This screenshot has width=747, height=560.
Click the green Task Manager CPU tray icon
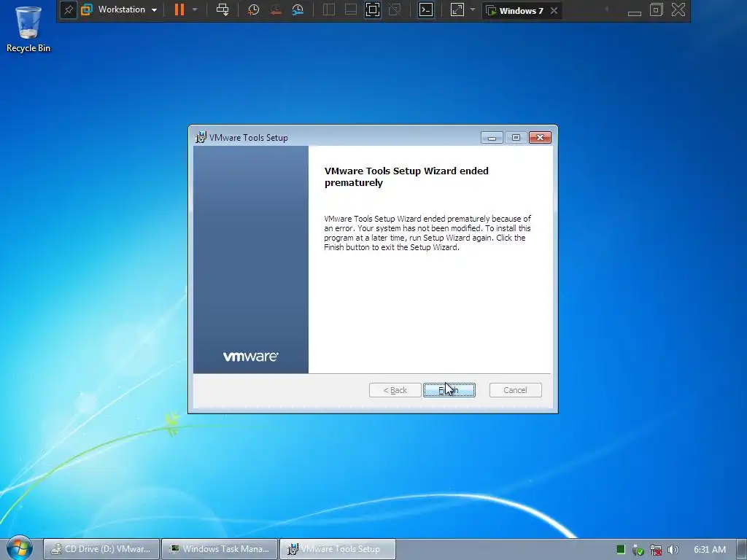620,550
